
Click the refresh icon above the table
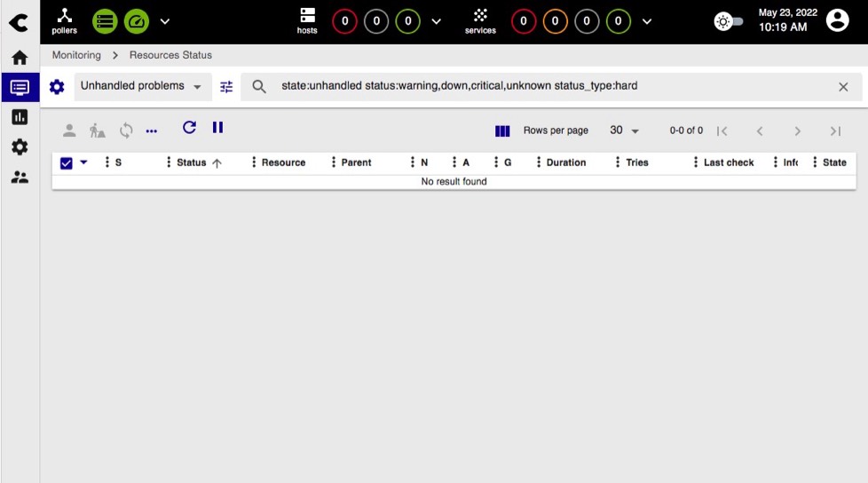click(189, 128)
